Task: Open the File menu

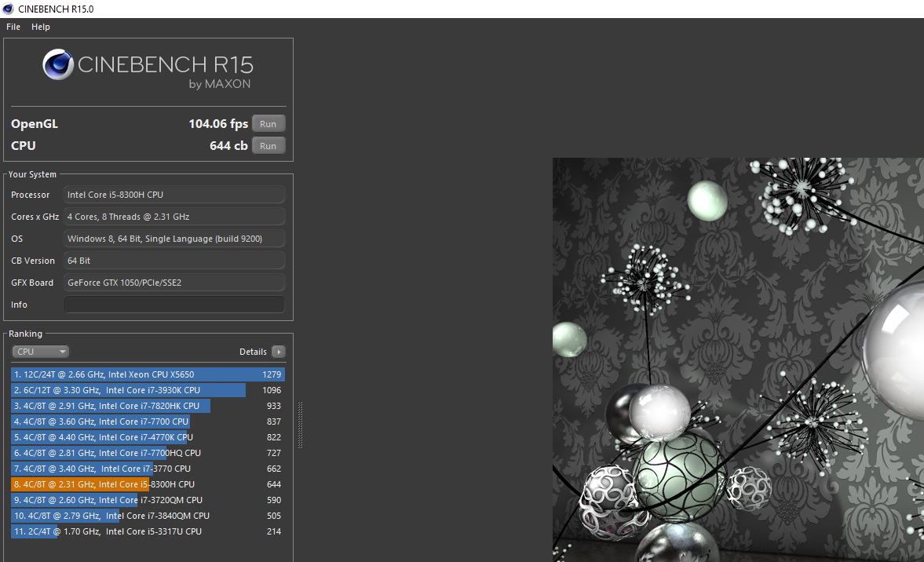Action: [x=13, y=27]
